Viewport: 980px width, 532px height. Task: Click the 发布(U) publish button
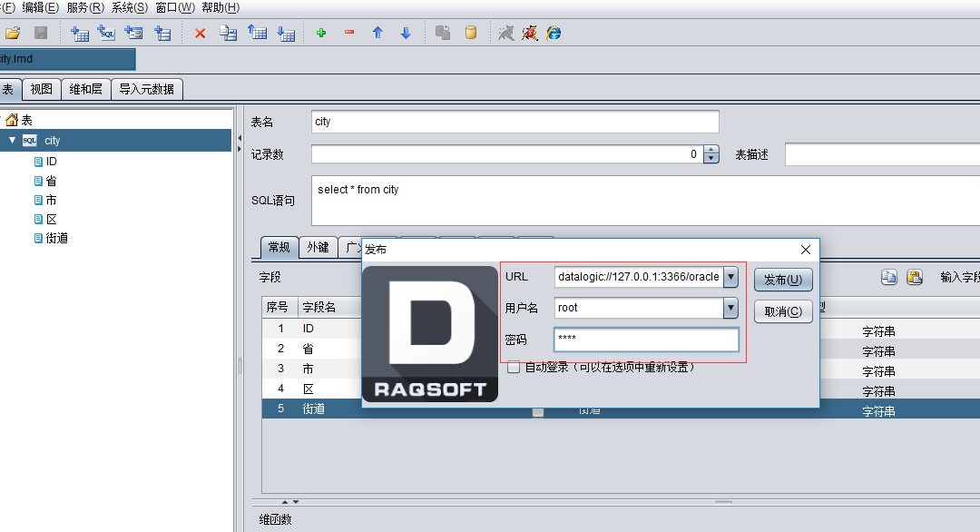pyautogui.click(x=783, y=280)
